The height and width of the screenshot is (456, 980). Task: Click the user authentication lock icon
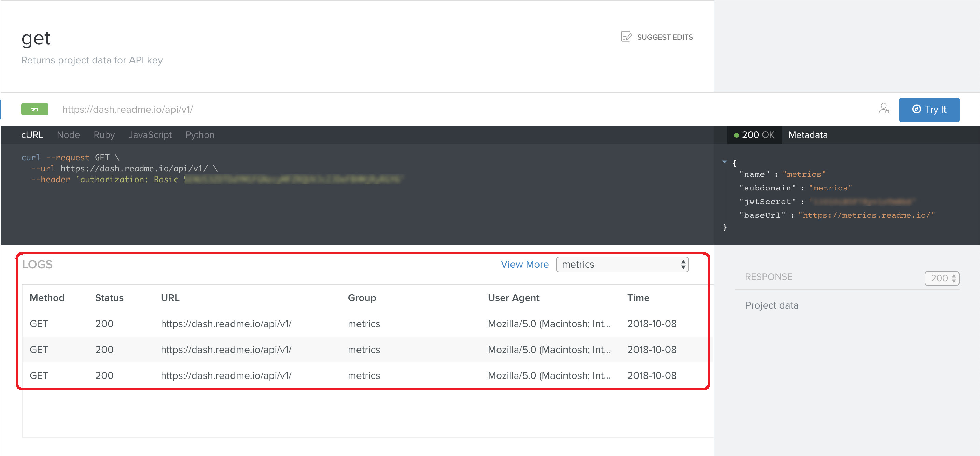883,109
